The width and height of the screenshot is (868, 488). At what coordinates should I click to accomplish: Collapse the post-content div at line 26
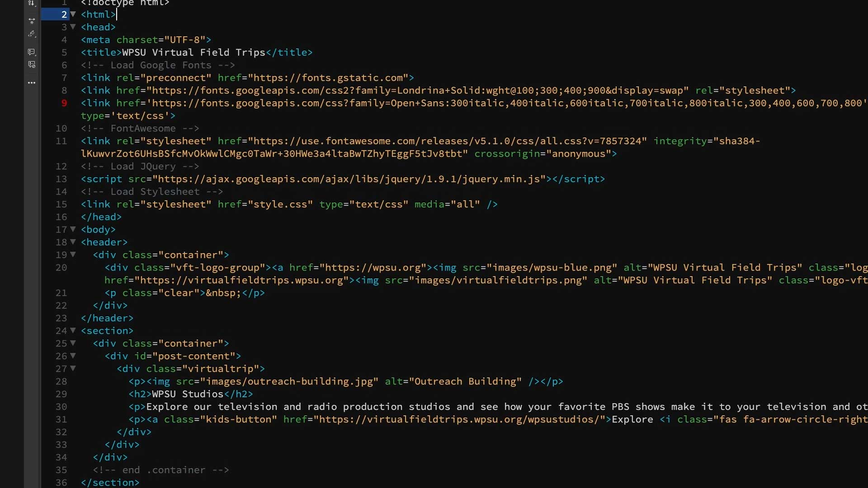73,356
